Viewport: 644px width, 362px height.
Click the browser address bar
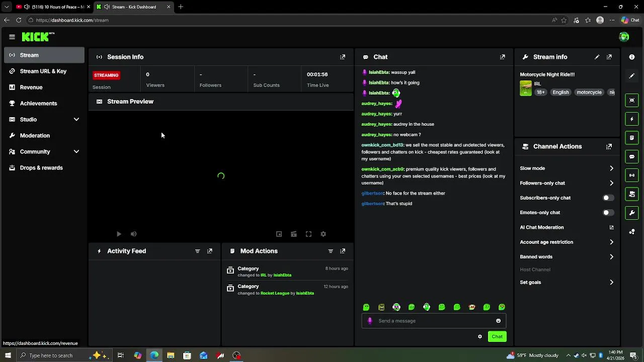click(x=289, y=20)
